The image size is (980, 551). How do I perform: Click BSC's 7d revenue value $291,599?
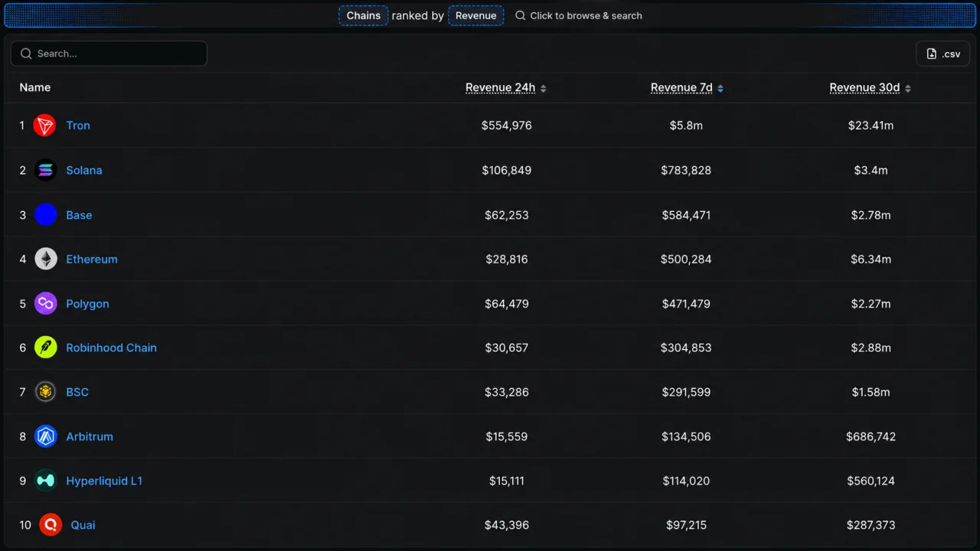686,392
